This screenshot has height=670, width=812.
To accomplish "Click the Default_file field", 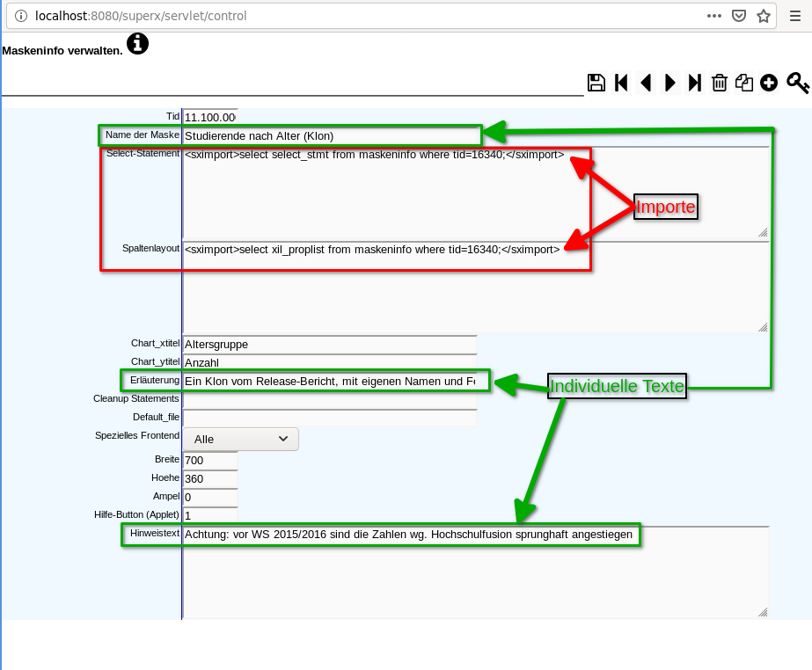I will 330,418.
